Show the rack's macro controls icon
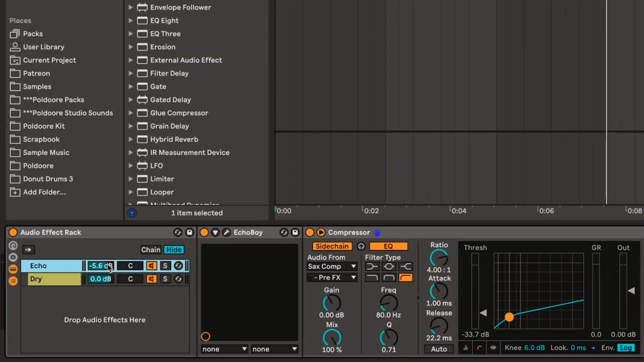Image resolution: width=644 pixels, height=362 pixels. [13, 246]
